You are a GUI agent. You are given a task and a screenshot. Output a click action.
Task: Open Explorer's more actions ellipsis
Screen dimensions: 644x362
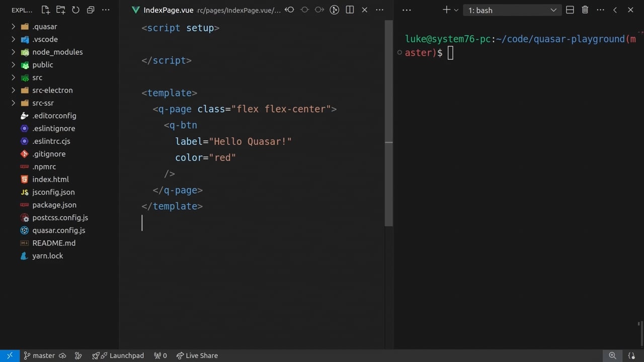[x=106, y=10]
